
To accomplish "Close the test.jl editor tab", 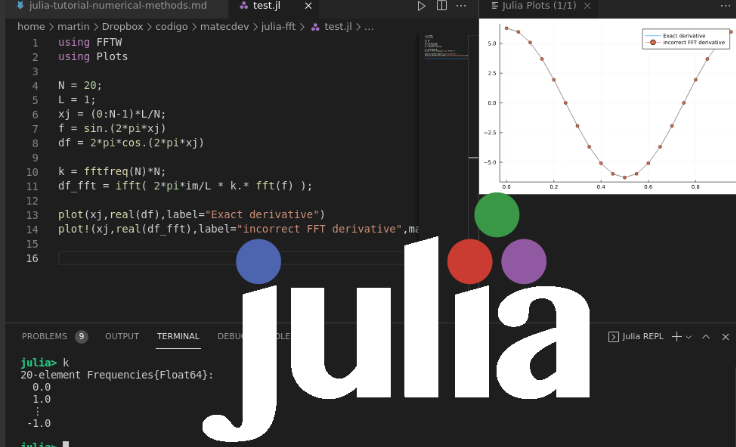I will (308, 6).
